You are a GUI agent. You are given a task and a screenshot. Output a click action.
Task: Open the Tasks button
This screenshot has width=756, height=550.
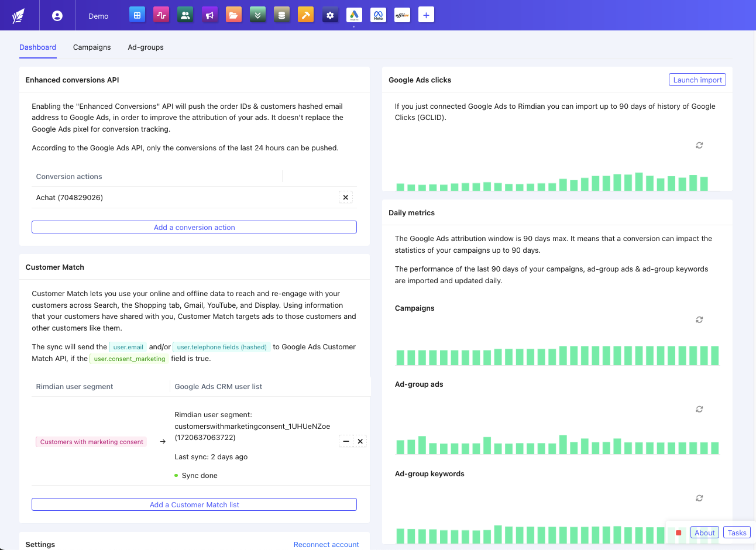[x=737, y=532]
